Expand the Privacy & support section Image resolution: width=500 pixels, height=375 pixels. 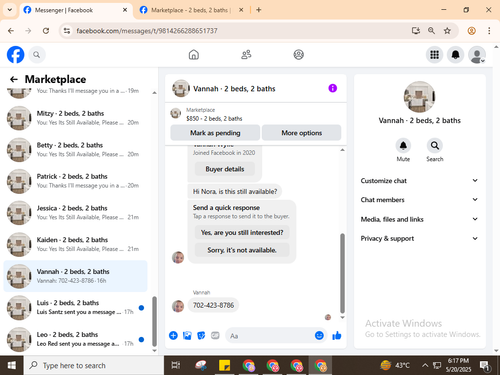(x=419, y=238)
